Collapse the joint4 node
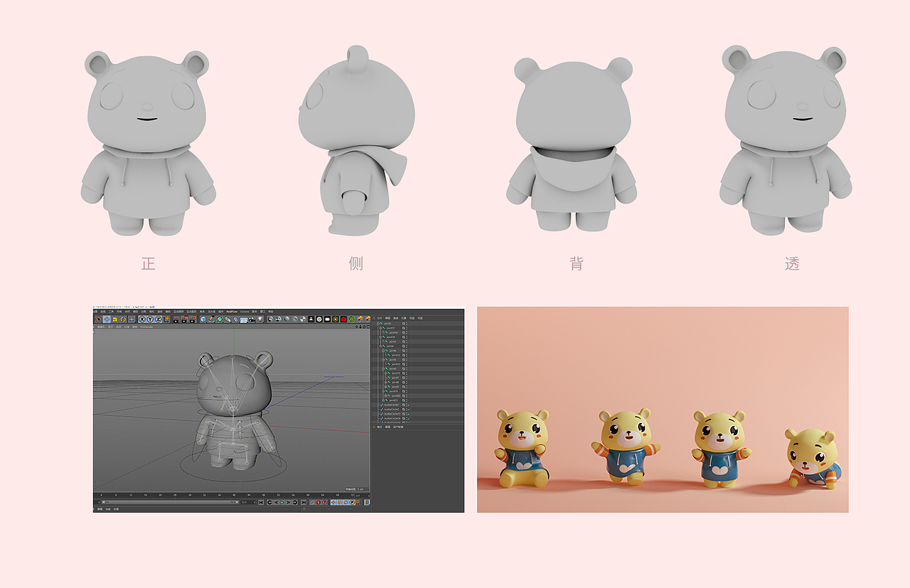This screenshot has width=910, height=588. 380,346
